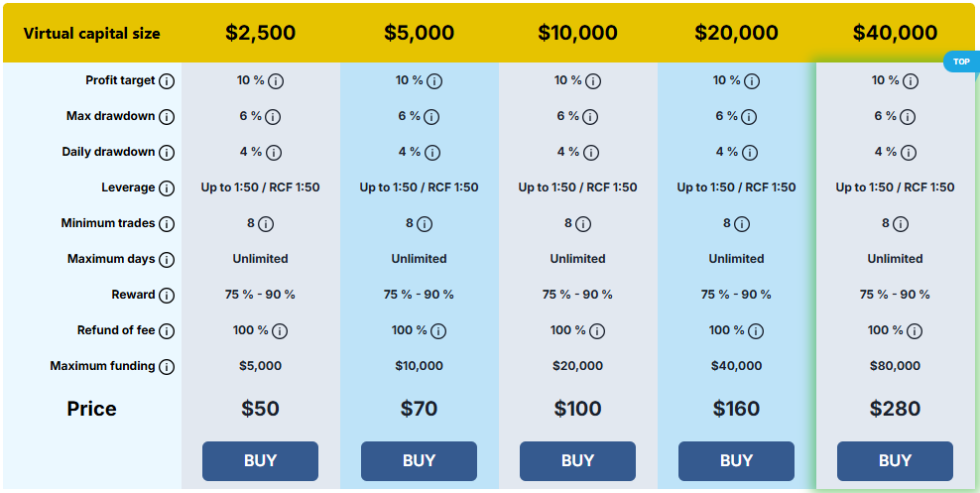Buy the $5,000 plan for $70
Viewport: 980px width, 493px height.
419,461
